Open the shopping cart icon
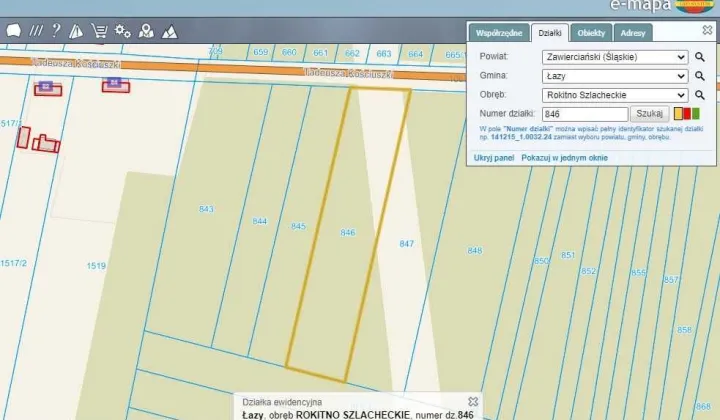720x420 pixels. click(99, 31)
